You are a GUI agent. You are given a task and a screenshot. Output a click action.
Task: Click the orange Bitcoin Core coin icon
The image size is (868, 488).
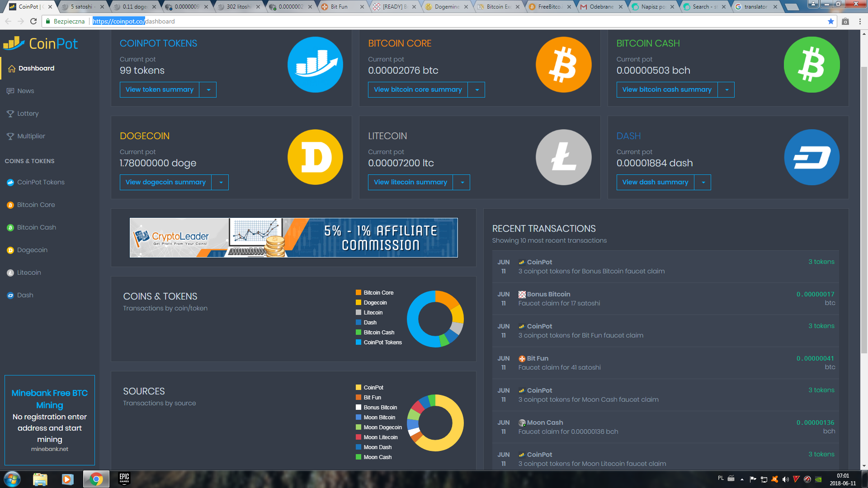click(x=563, y=65)
